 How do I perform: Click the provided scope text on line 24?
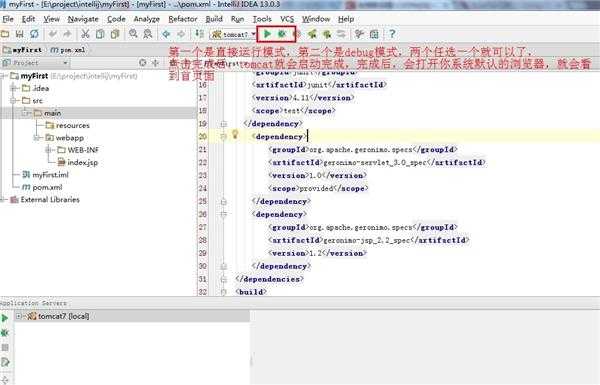click(317, 188)
